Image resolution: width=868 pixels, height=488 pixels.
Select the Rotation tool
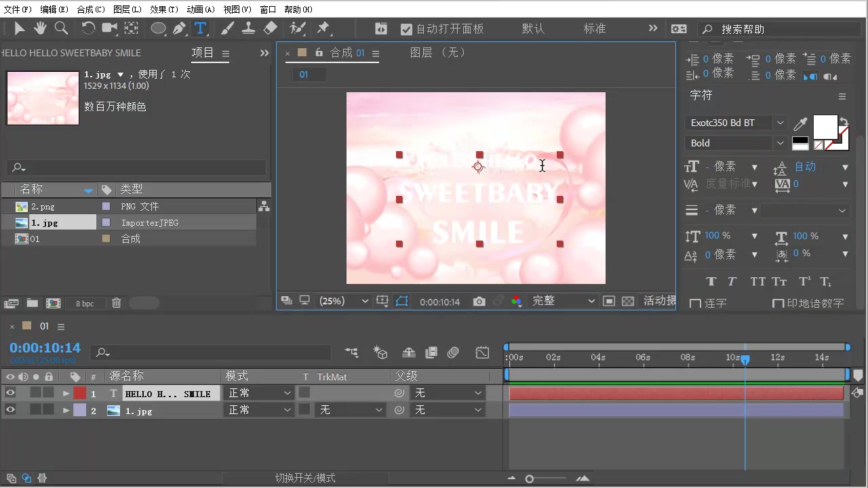point(88,28)
